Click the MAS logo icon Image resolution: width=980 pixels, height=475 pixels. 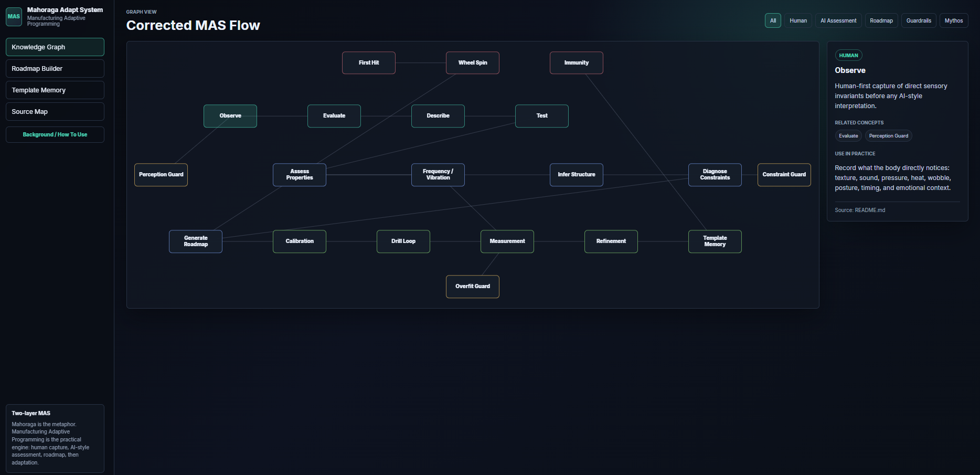click(x=14, y=16)
